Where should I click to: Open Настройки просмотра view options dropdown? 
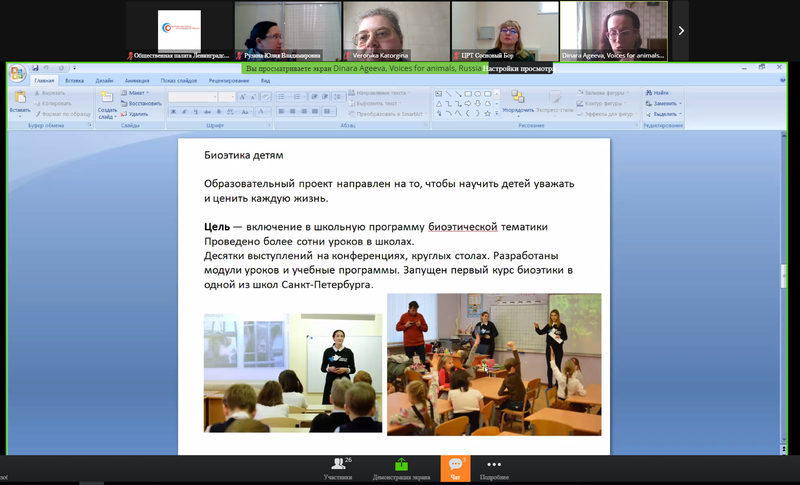coord(517,68)
